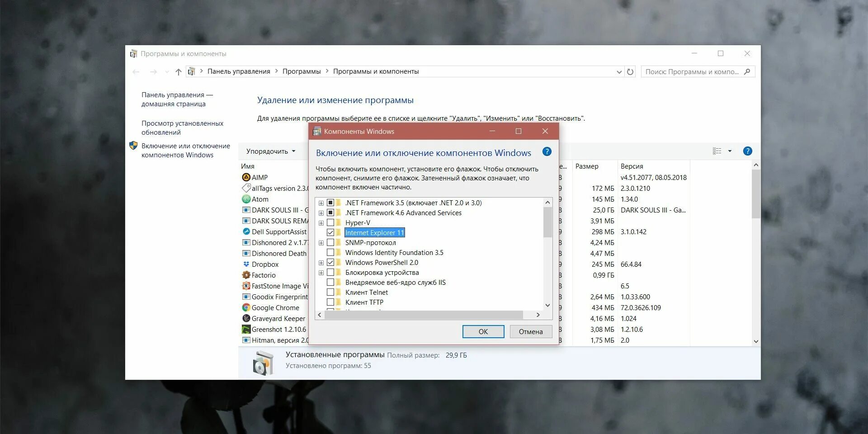Enable SNMP-протокол checkbox
Screen dimensions: 868x434
point(330,242)
